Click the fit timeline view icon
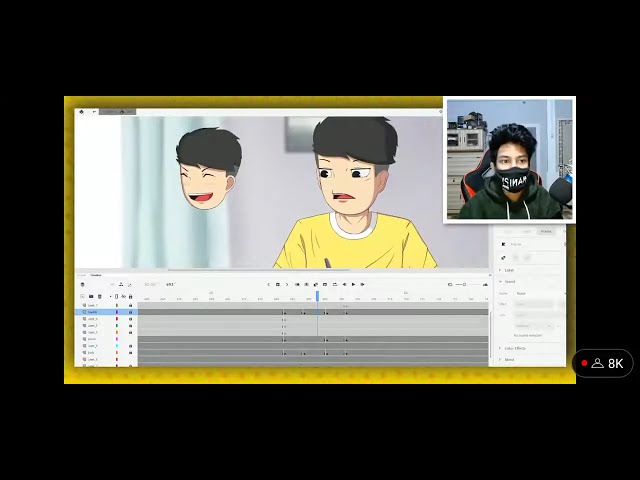 pos(450,284)
